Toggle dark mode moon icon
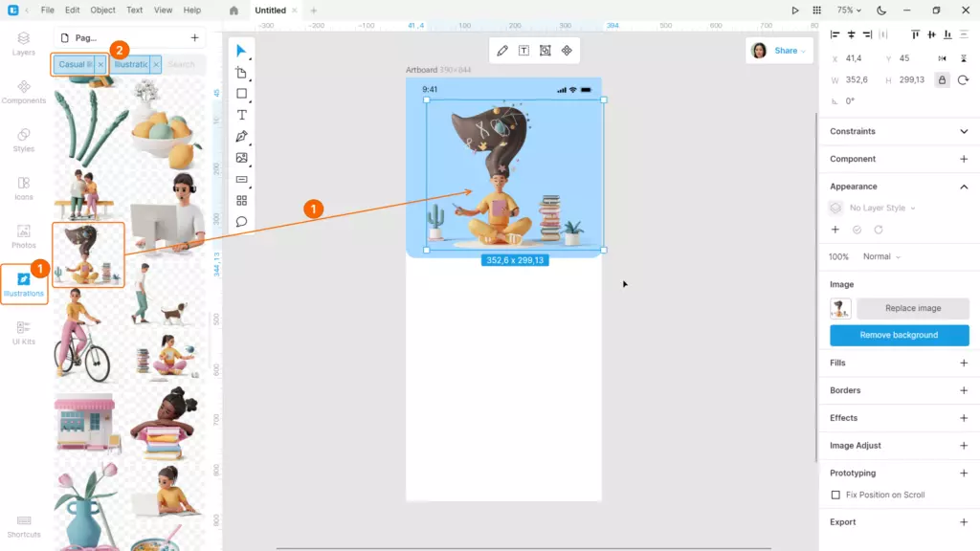The image size is (980, 551). (881, 10)
